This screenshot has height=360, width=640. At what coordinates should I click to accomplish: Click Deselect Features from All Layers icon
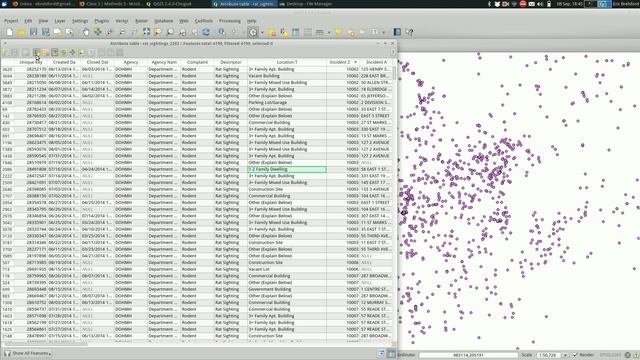coord(272,32)
